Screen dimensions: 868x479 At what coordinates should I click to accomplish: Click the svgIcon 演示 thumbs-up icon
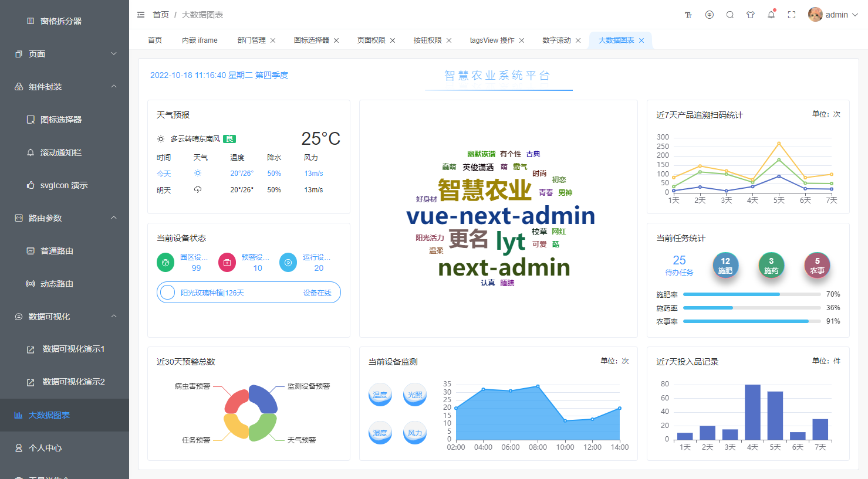pos(31,185)
